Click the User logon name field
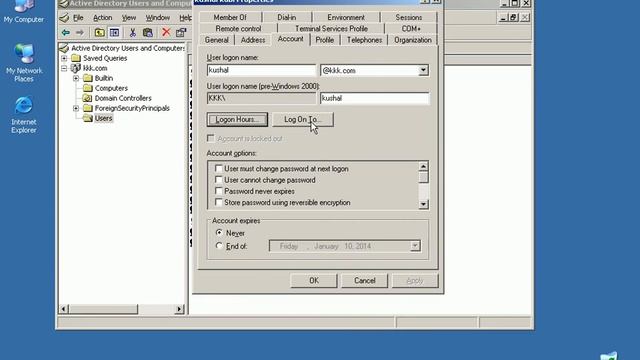 click(261, 70)
